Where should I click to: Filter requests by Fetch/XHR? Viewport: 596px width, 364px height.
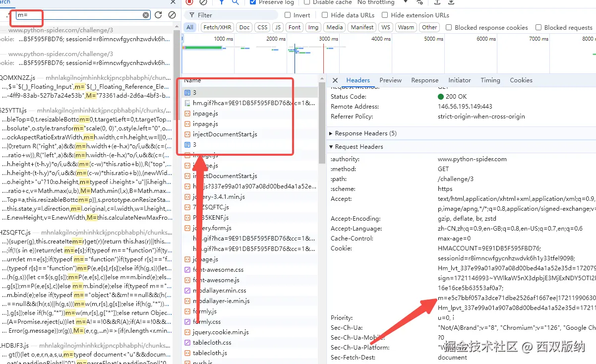tap(217, 27)
